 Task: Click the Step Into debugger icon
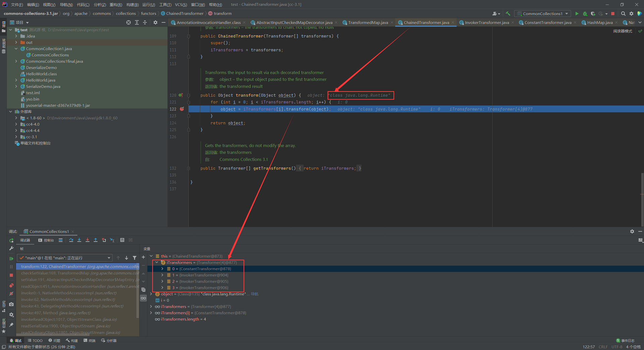(x=79, y=240)
